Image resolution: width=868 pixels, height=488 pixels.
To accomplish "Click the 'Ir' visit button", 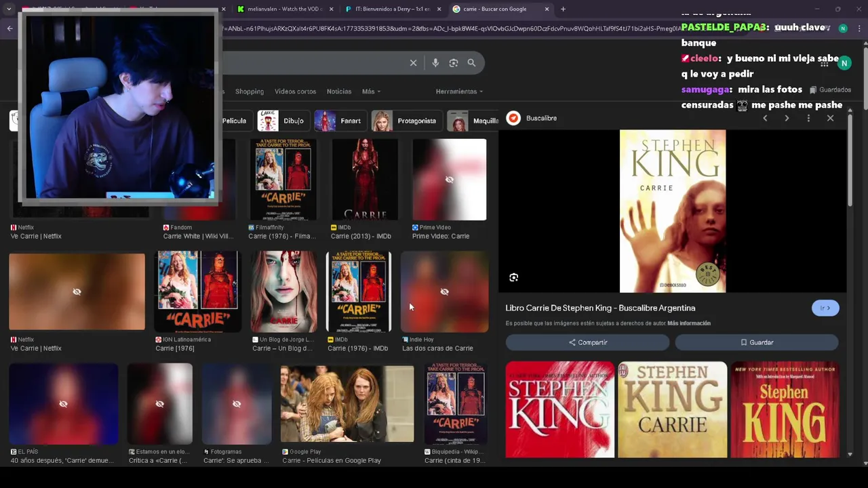I will tap(825, 308).
